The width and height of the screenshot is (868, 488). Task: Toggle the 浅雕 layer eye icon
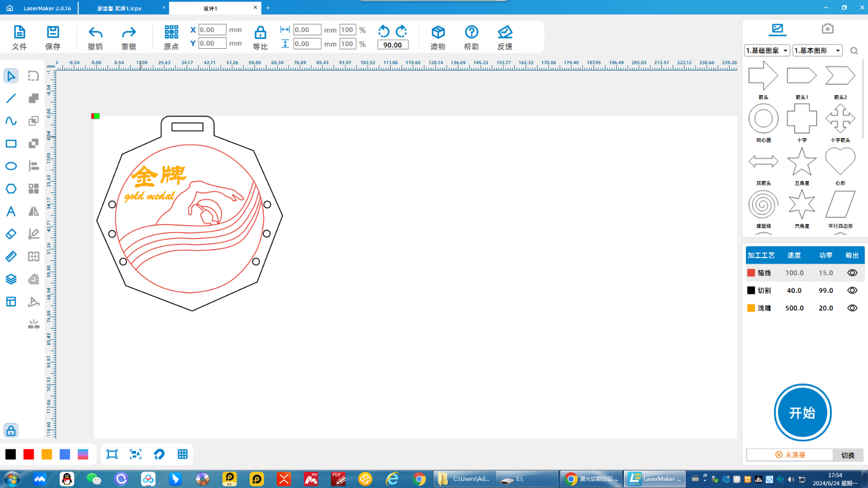click(x=852, y=308)
